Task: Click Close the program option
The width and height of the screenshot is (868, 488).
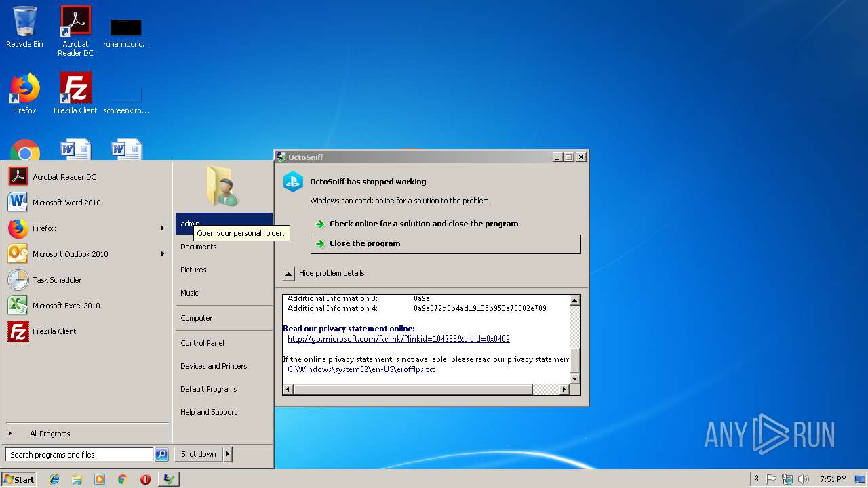Action: pos(446,244)
